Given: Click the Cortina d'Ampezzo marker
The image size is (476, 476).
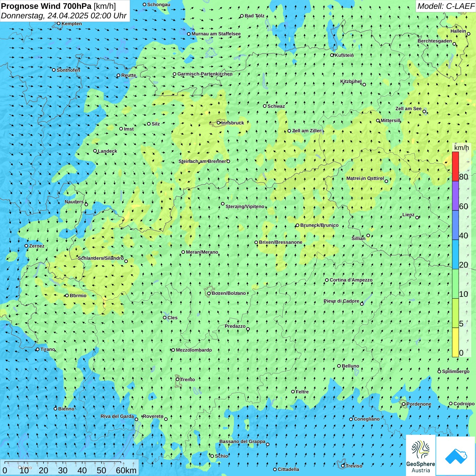Looking at the screenshot, I should click(327, 280).
